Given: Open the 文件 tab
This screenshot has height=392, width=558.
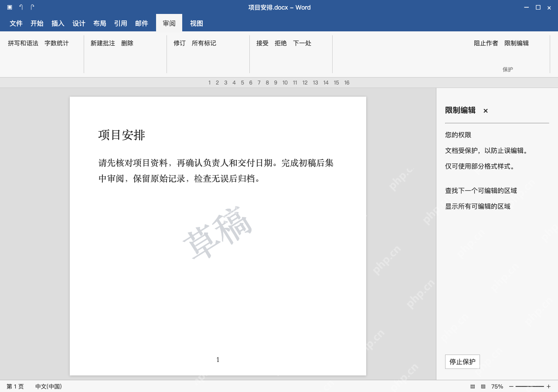Looking at the screenshot, I should click(16, 24).
